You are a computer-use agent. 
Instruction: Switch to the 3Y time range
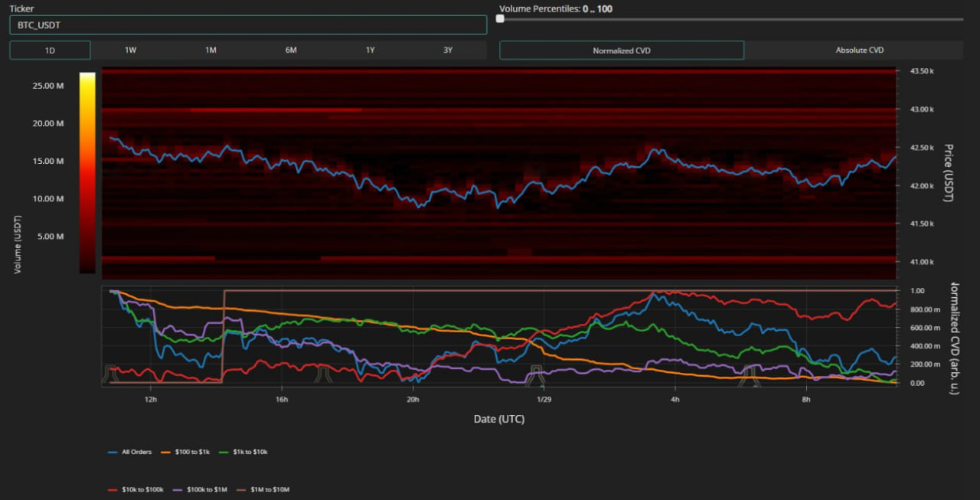(448, 50)
